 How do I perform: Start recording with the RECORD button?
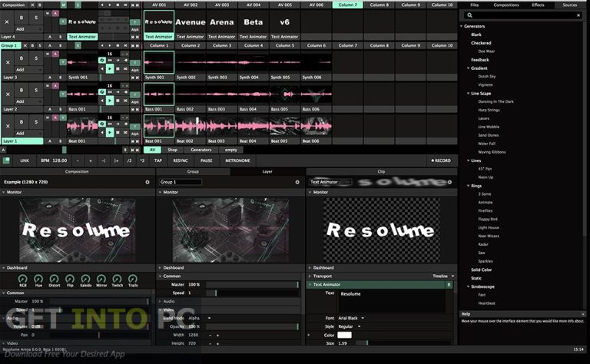(441, 160)
